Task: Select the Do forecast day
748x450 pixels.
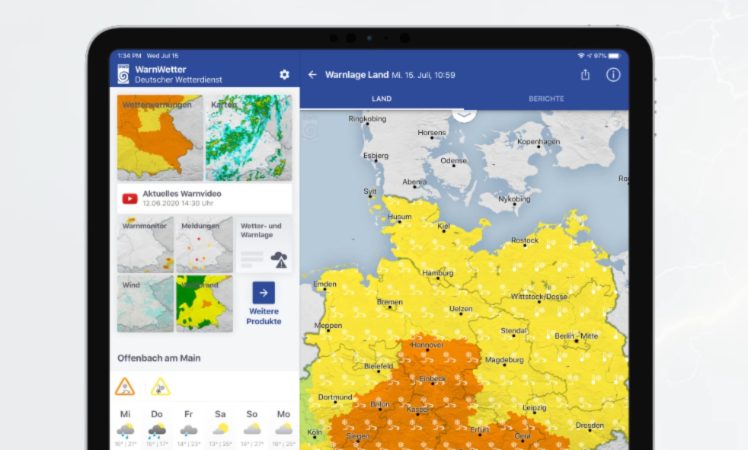Action: [x=157, y=424]
